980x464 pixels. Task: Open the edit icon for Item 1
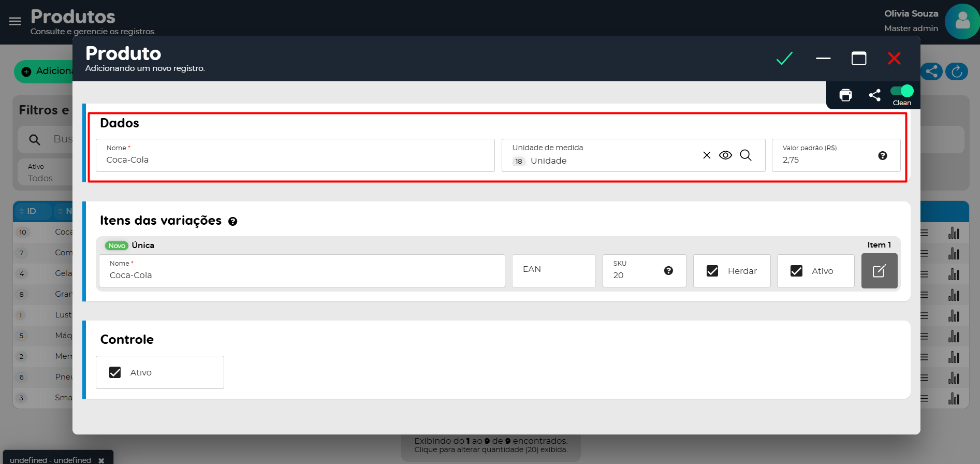coord(879,271)
